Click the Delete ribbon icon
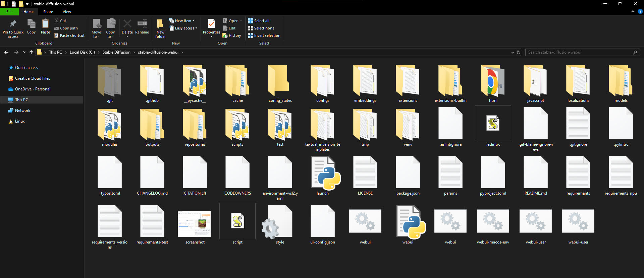 pyautogui.click(x=127, y=24)
